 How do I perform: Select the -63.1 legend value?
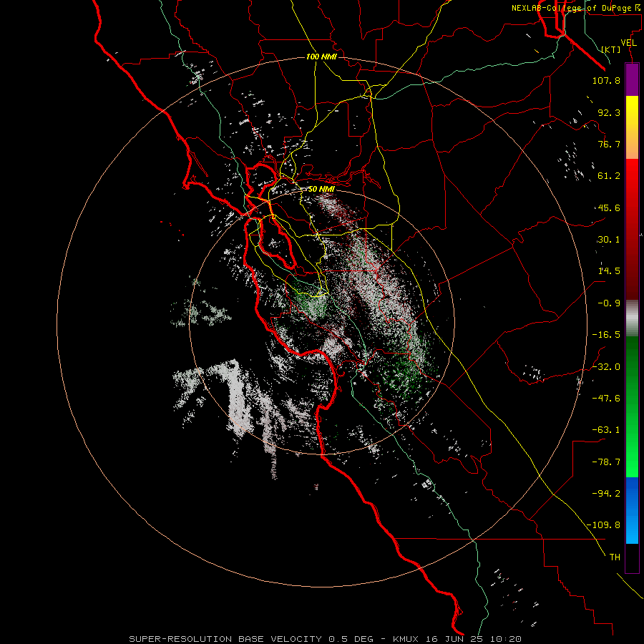pos(606,430)
